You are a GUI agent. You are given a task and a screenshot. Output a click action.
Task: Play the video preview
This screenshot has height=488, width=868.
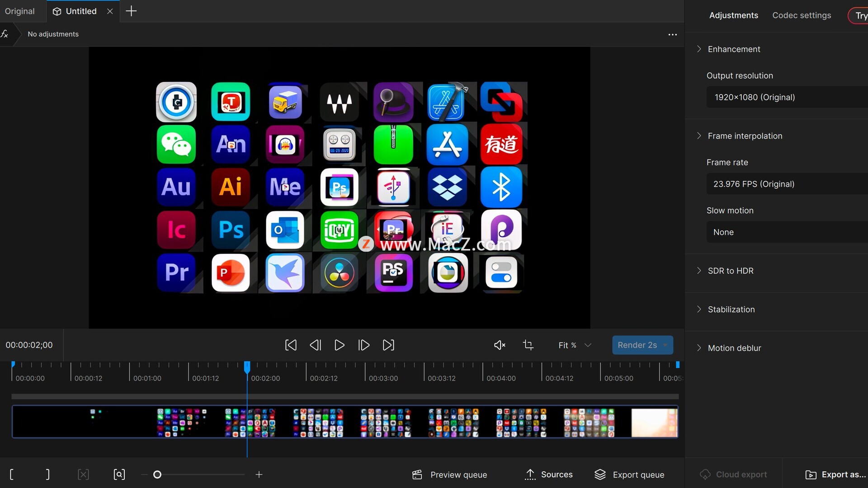pos(340,345)
